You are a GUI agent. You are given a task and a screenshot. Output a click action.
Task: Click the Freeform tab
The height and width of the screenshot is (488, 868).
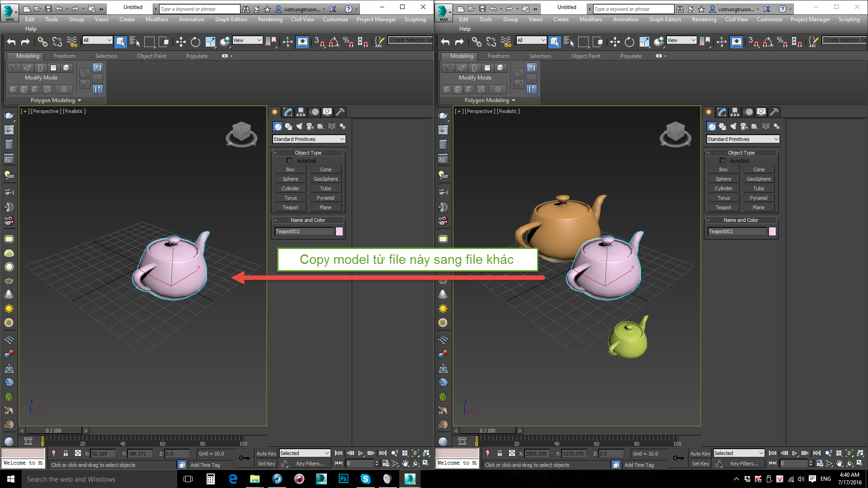point(64,56)
